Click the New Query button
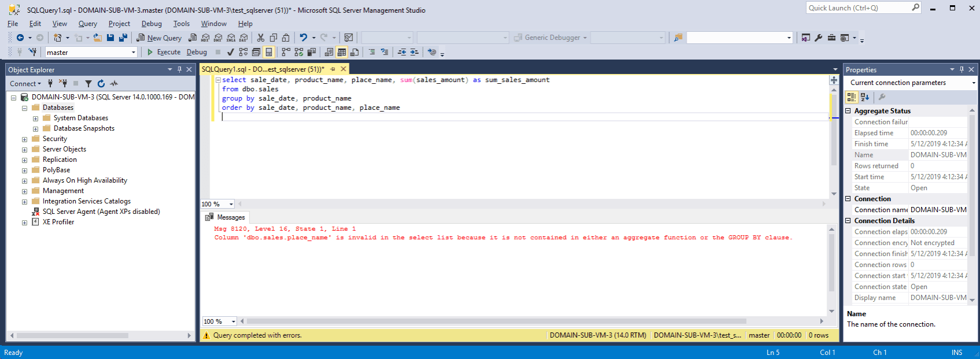The height and width of the screenshot is (359, 980). (159, 38)
